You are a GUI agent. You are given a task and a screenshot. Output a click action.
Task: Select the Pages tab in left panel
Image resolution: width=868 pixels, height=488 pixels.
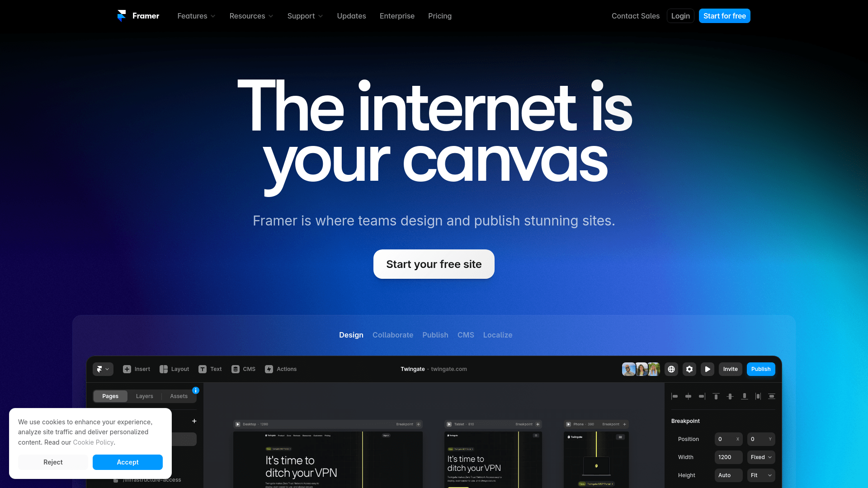point(110,396)
